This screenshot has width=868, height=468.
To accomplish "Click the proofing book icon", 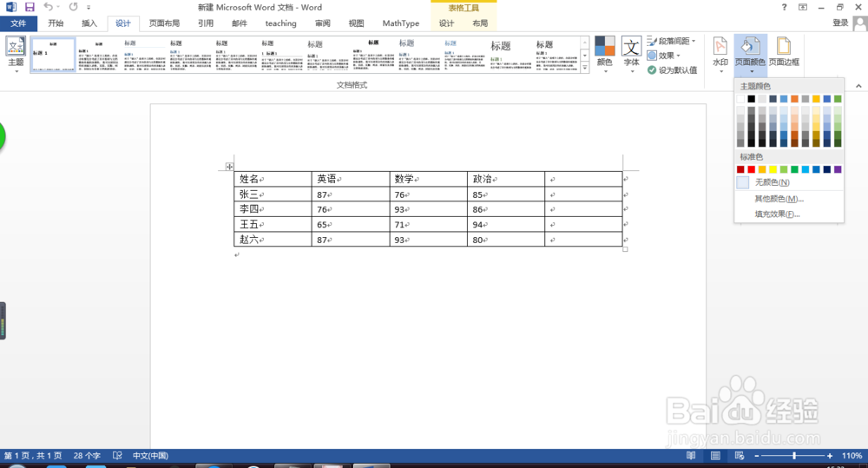I will tap(117, 456).
